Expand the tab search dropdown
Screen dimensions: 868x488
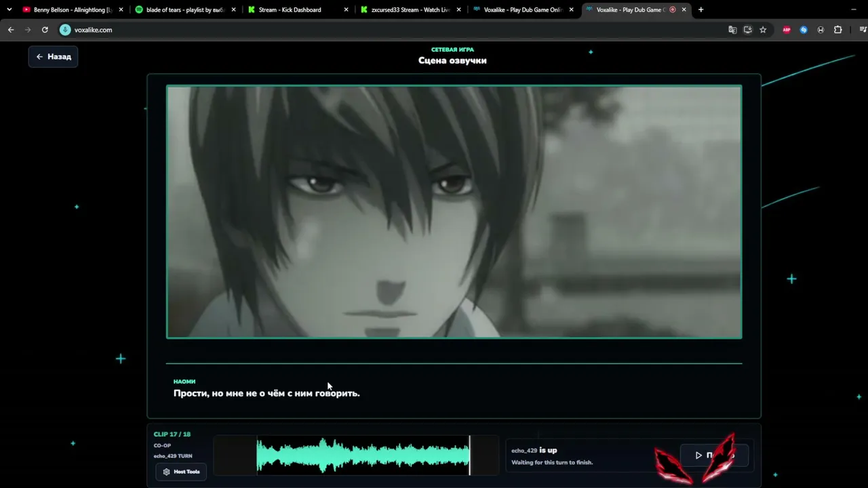pos(9,9)
